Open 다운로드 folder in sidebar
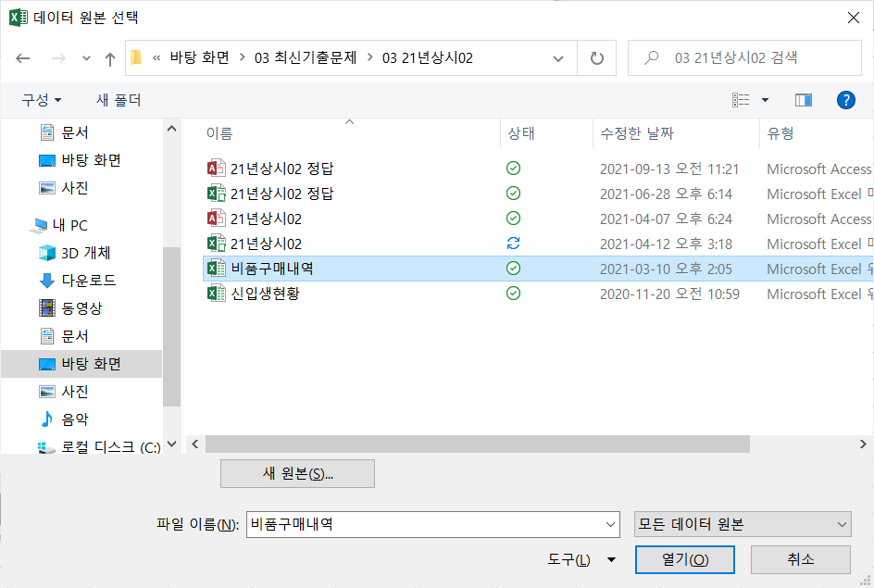 (88, 281)
